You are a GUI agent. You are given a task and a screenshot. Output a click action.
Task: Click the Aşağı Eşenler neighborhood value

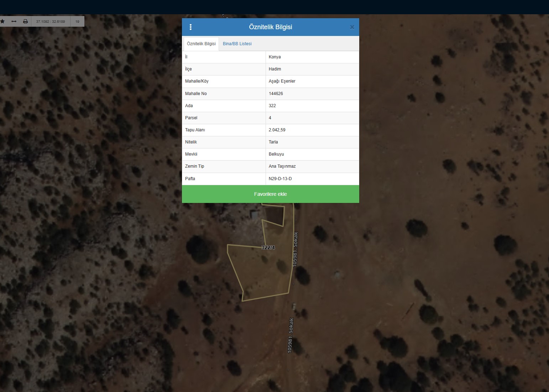[x=282, y=81]
